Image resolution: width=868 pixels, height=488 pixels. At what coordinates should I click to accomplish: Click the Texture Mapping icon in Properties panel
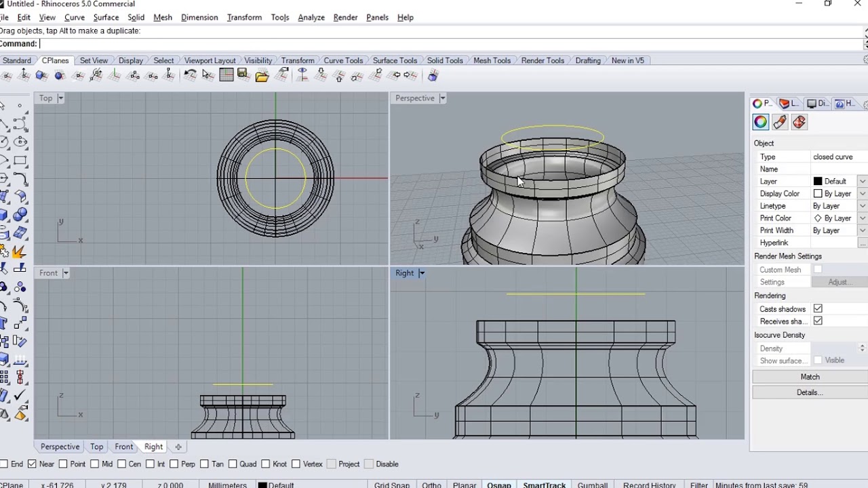point(799,122)
